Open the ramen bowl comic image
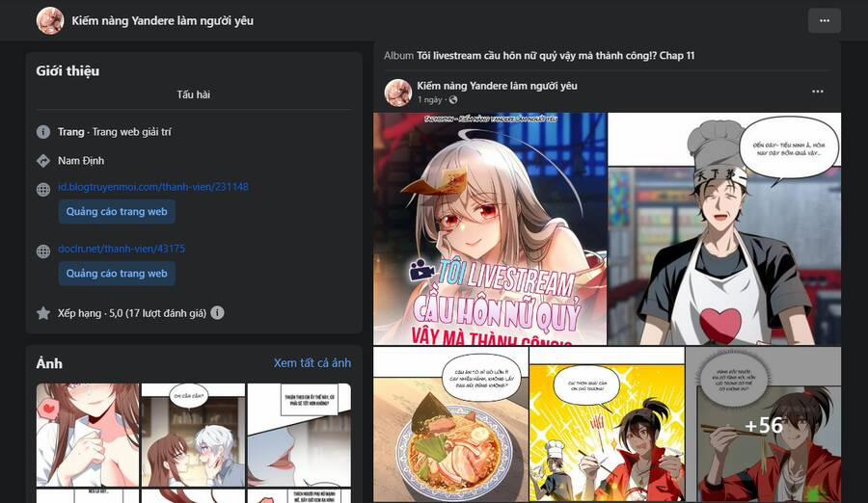Viewport: 868px width, 503px height. [x=450, y=424]
